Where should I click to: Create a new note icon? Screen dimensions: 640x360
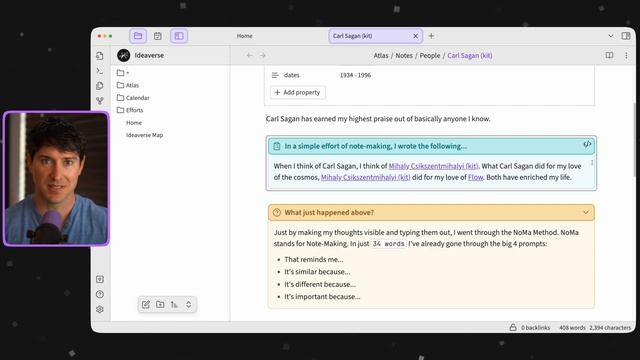point(146,304)
